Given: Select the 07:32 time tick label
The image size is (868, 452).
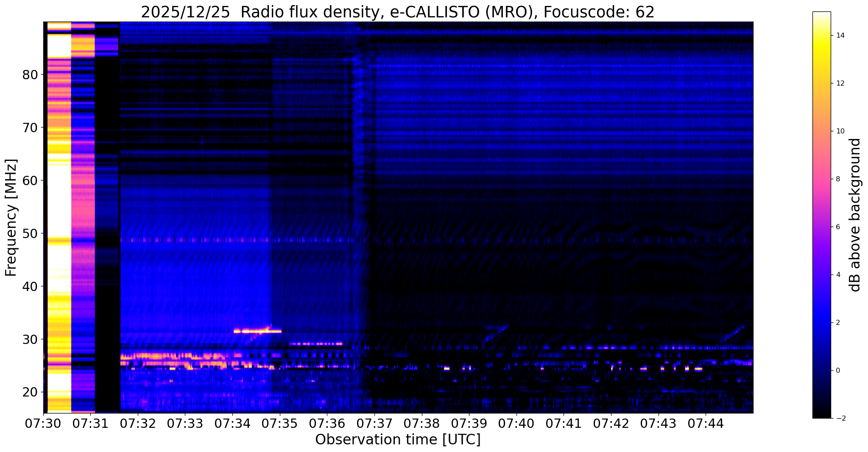Looking at the screenshot, I should click(138, 423).
